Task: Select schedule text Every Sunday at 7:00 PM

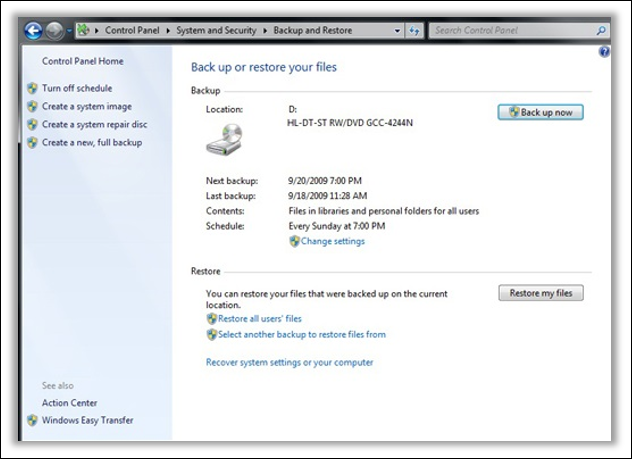Action: (337, 226)
